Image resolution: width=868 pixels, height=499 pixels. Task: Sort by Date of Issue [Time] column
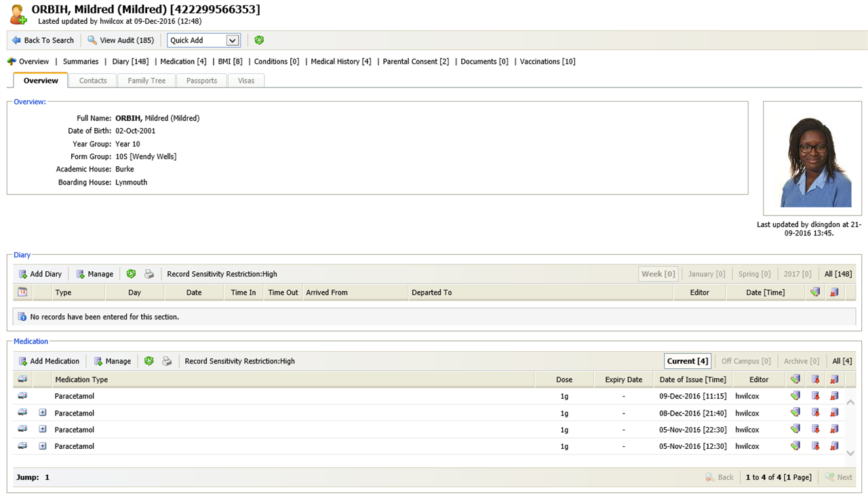(692, 380)
